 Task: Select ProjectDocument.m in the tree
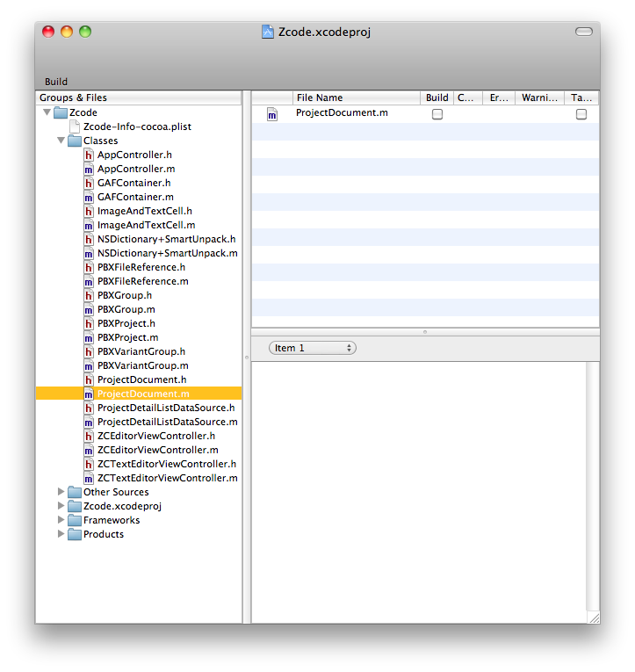point(139,394)
